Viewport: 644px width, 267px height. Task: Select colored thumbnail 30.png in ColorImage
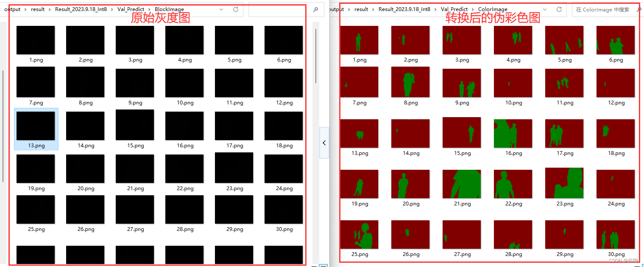(x=616, y=234)
